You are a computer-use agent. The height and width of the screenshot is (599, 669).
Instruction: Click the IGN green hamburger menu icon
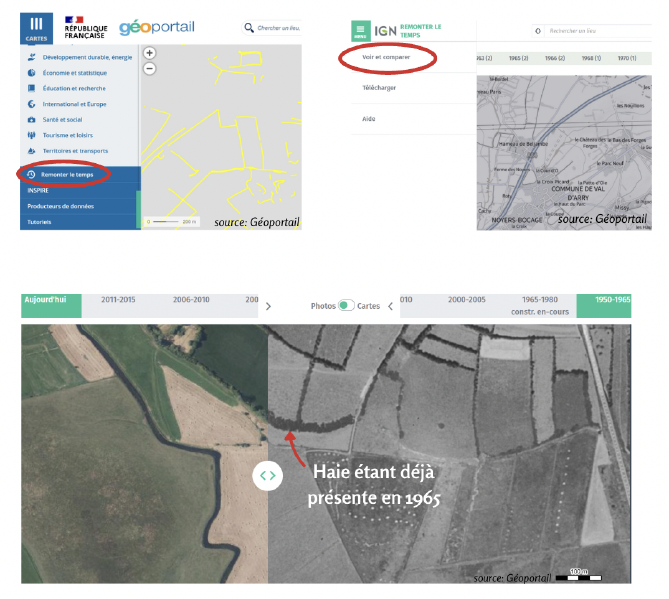click(x=360, y=30)
